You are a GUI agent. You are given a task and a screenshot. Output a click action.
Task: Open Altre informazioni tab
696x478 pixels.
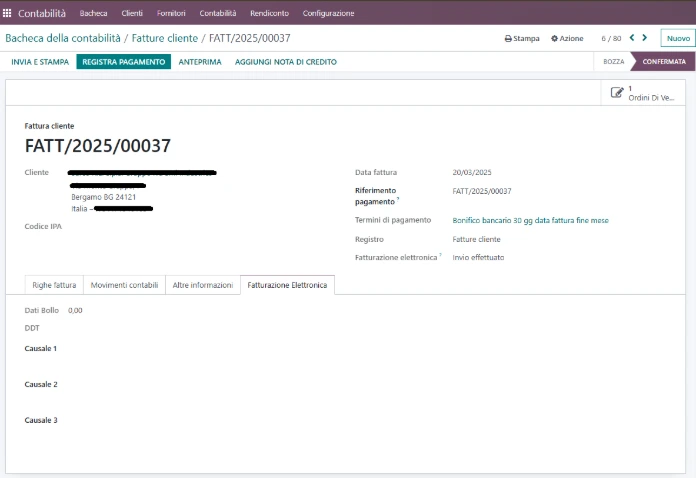[x=203, y=285]
